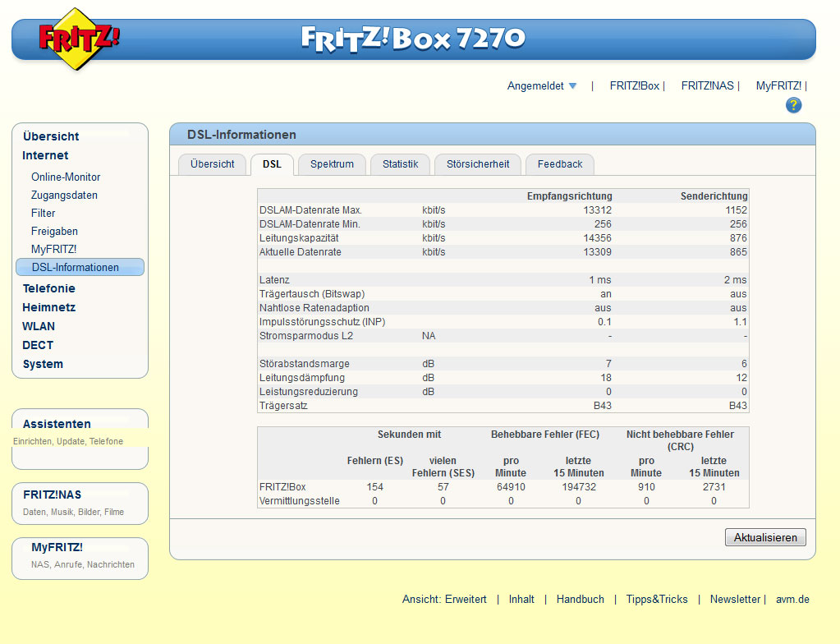Open the MyFRITZ! header link

click(778, 85)
